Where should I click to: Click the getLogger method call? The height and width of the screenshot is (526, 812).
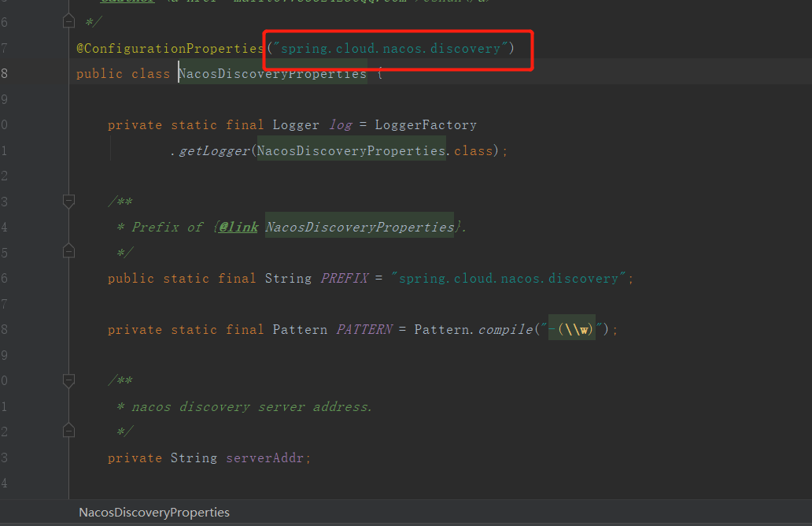point(214,151)
